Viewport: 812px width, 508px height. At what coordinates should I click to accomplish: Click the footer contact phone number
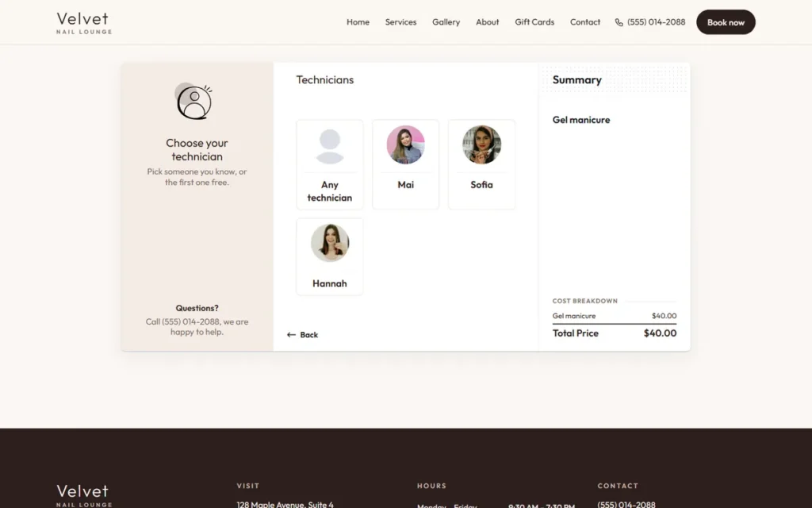tap(626, 504)
